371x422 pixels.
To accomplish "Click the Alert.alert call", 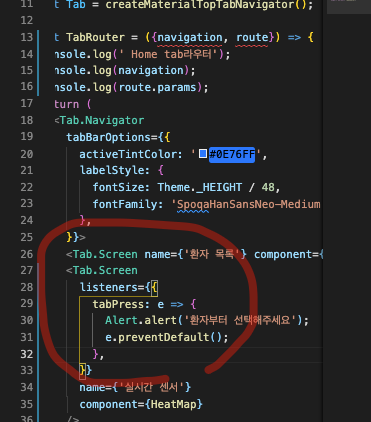I will pyautogui.click(x=141, y=321).
